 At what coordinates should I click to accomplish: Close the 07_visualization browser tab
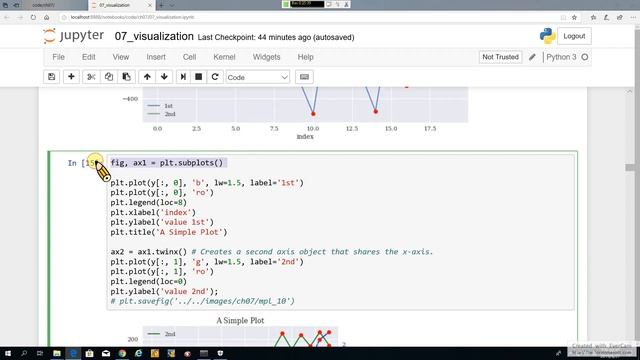149,5
